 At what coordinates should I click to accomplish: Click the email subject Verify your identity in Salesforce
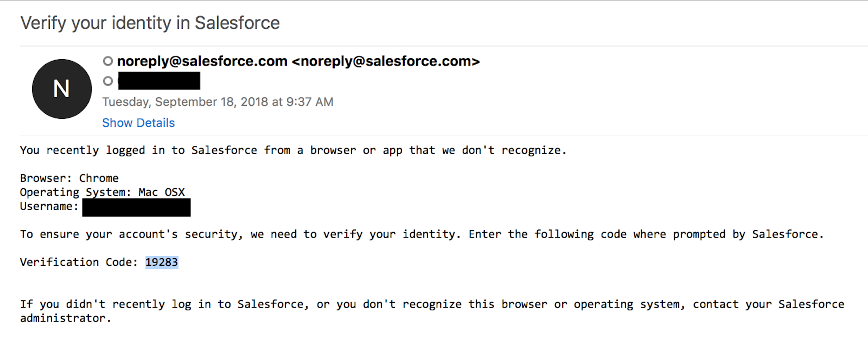coord(150,23)
